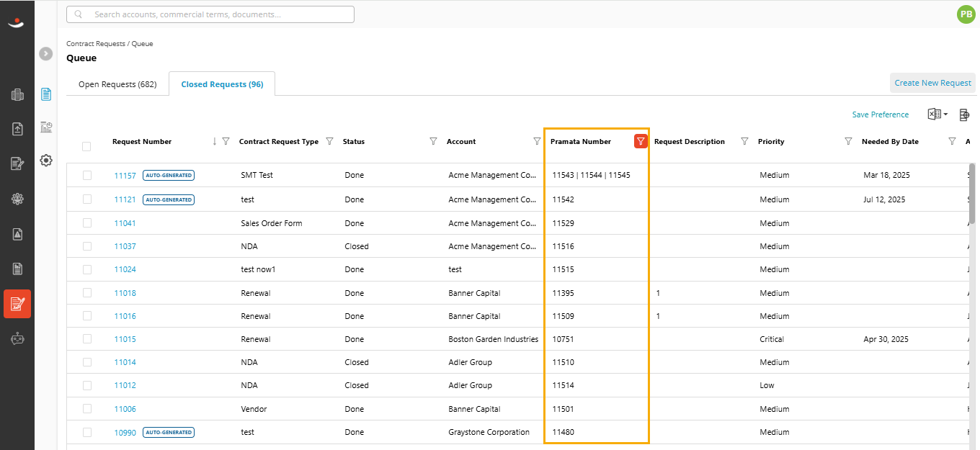Open request number 11024 link
Screen dimensions: 980x450
tap(125, 269)
